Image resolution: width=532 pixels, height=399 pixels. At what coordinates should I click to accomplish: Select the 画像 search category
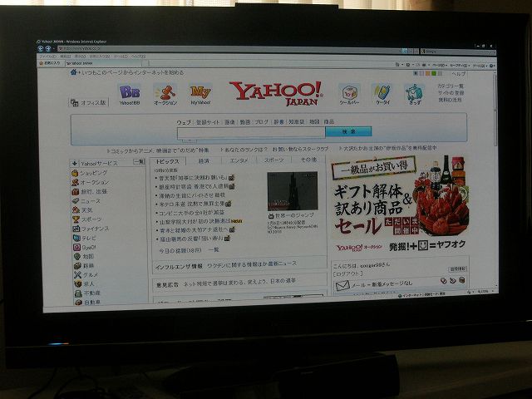pos(229,122)
